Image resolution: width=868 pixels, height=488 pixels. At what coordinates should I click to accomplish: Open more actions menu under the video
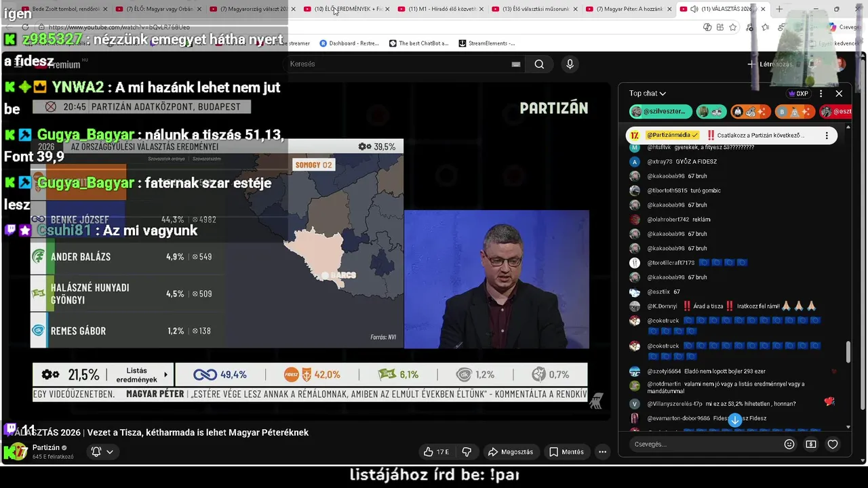tap(602, 451)
